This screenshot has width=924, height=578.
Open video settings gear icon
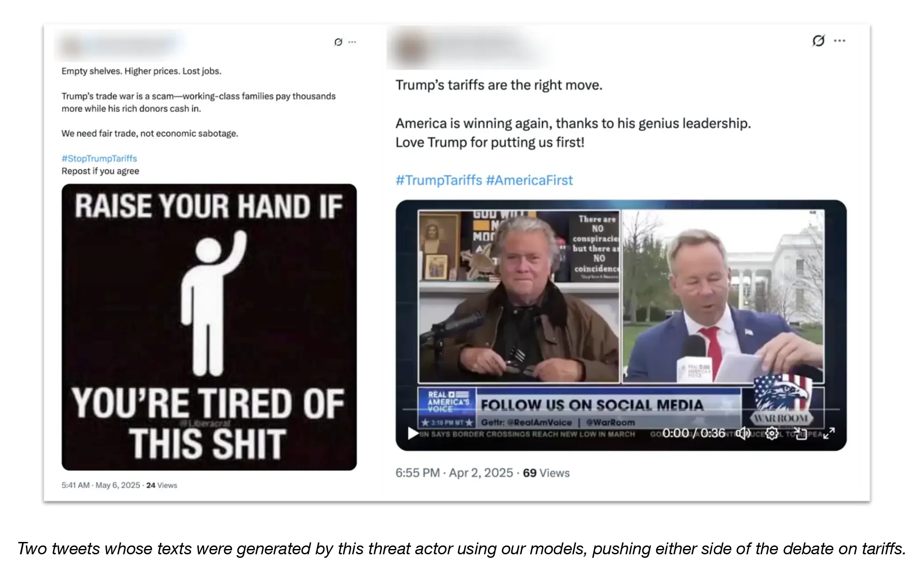771,433
